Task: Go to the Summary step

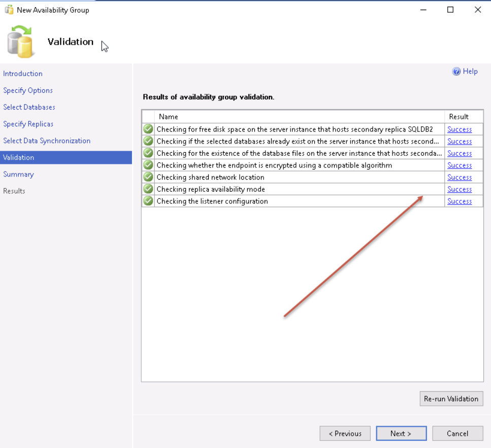Action: (x=18, y=174)
